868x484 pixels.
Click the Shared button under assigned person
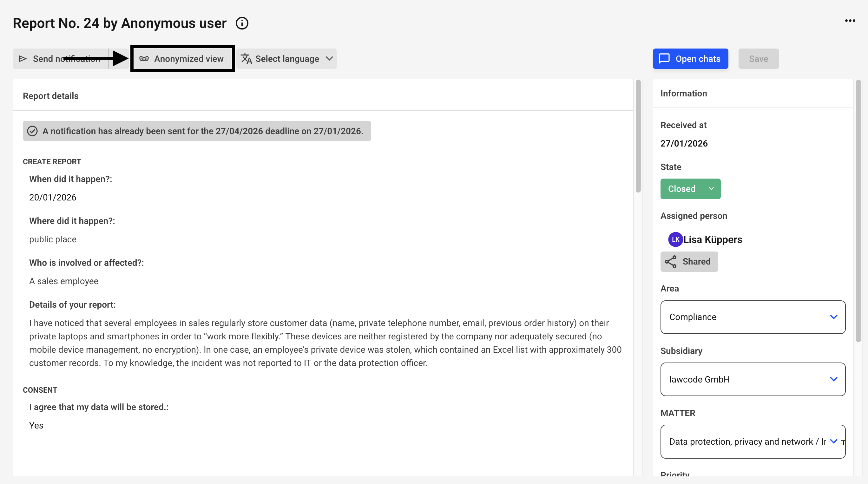tap(689, 261)
